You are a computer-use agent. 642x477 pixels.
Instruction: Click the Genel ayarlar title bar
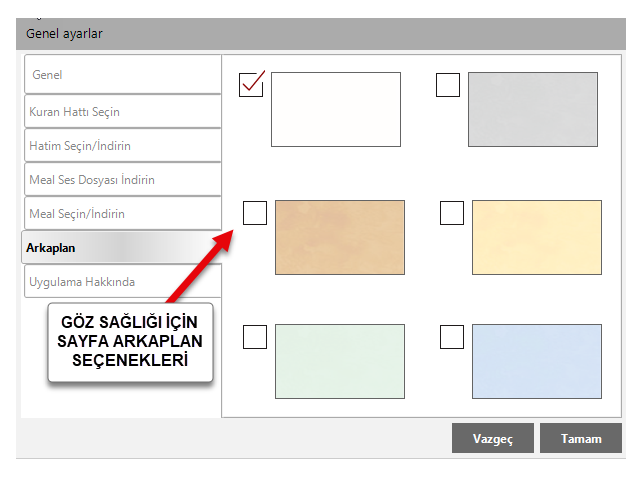click(321, 34)
